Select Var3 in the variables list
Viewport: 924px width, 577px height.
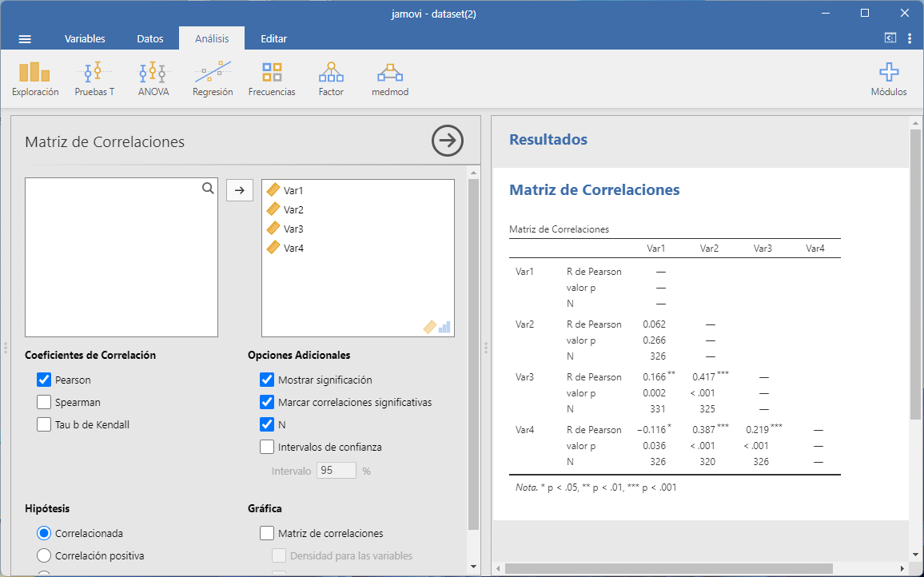tap(293, 229)
